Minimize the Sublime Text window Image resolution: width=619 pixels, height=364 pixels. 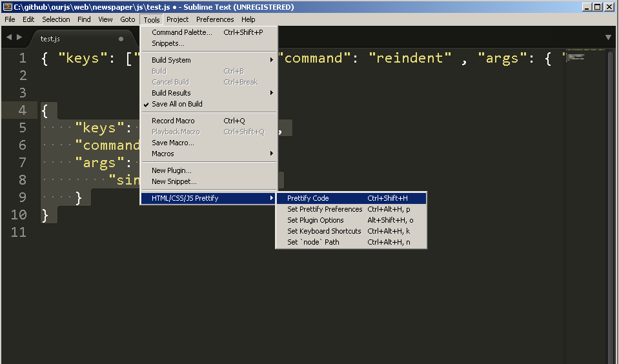[x=587, y=6]
